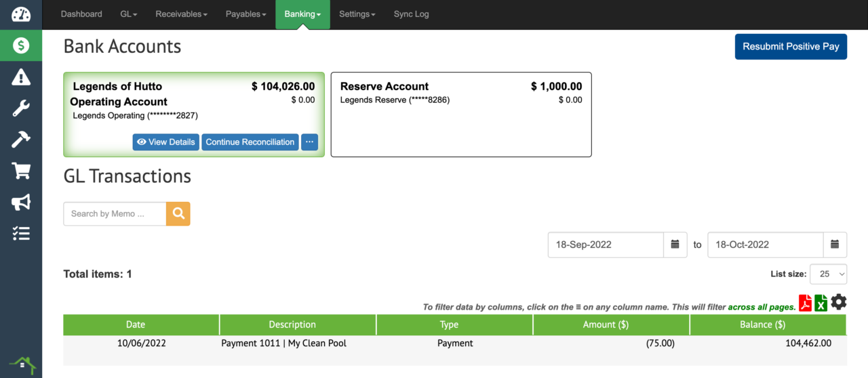Open the wrench maintenance sidebar icon
868x378 pixels.
21,108
